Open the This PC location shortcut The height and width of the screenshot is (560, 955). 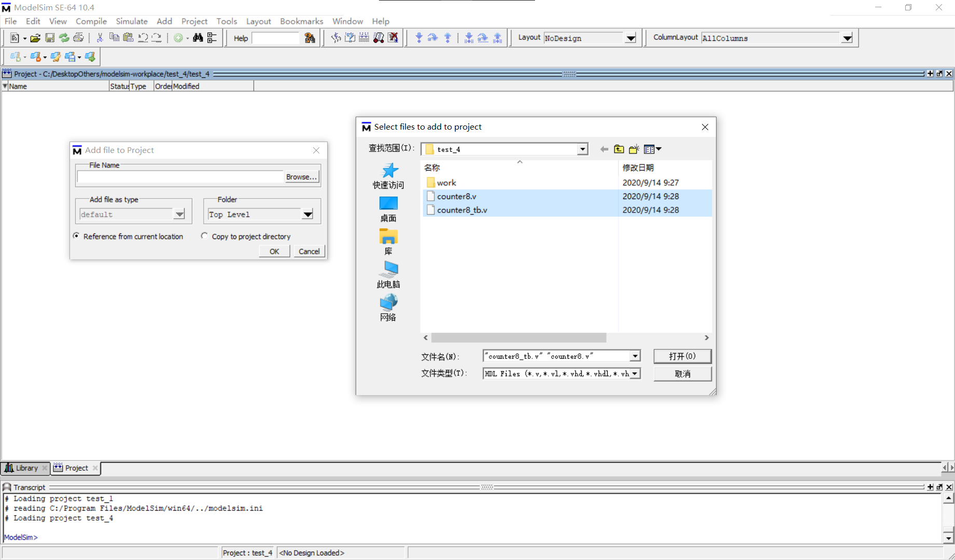388,274
